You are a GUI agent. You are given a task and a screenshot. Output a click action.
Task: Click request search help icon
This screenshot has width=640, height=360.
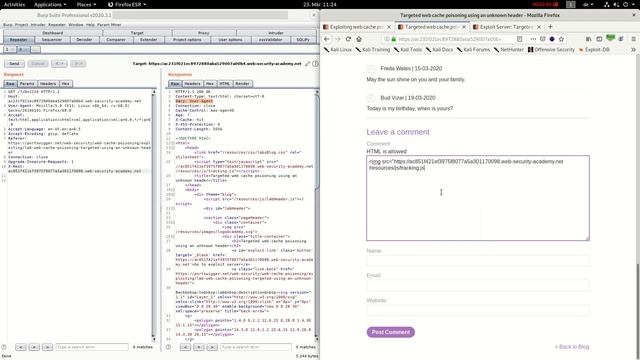tap(4, 347)
